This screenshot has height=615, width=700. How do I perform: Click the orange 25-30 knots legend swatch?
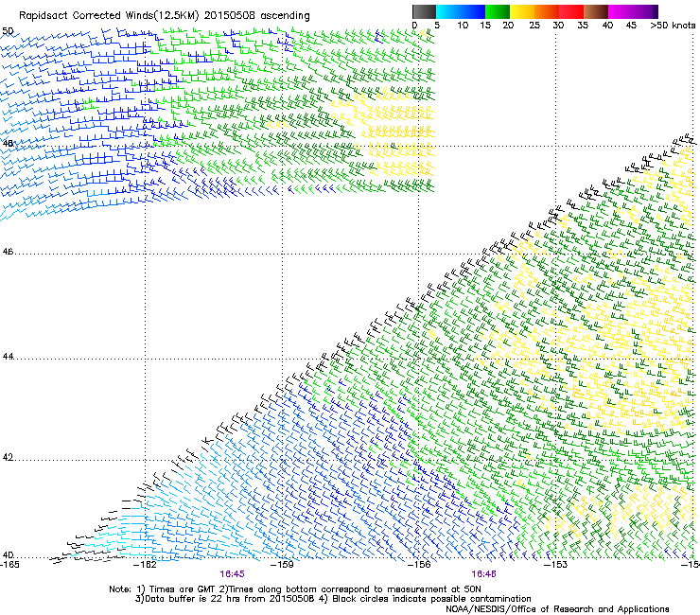tap(547, 11)
